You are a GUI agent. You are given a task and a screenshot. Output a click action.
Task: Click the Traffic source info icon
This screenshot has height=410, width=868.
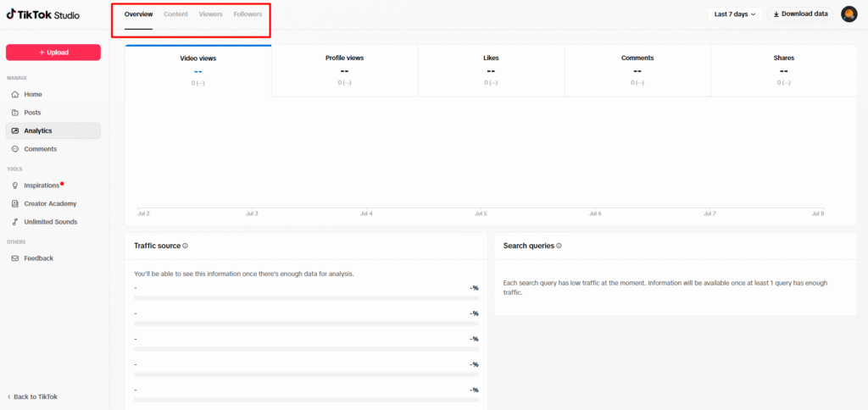pyautogui.click(x=185, y=246)
